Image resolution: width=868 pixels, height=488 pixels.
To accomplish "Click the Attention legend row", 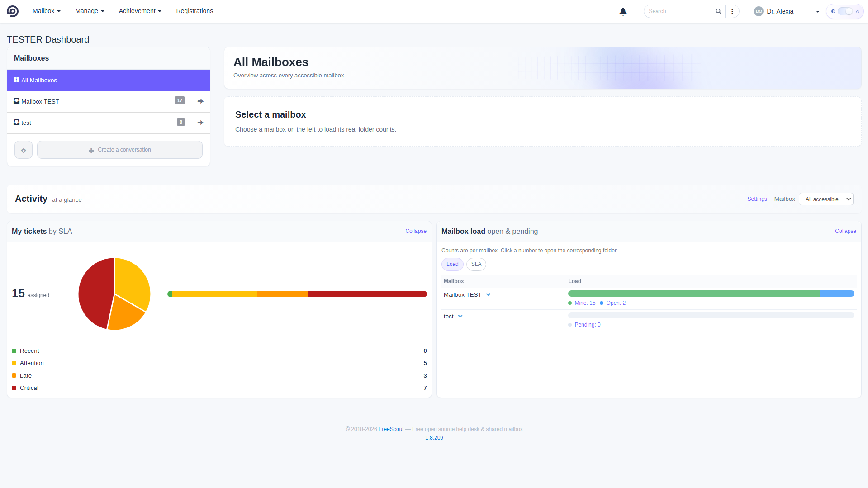I will click(x=219, y=363).
